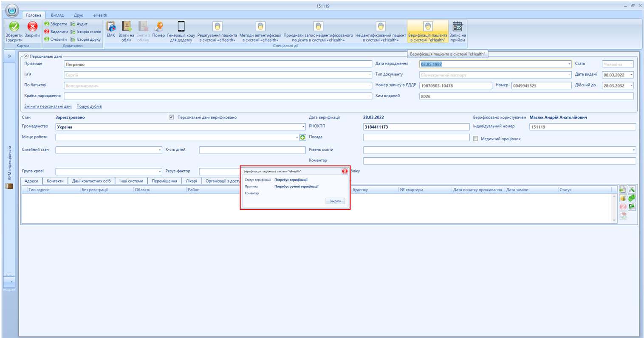This screenshot has width=644, height=338.
Task: Toggle 'Медичний працівник' checkbox
Action: [475, 138]
